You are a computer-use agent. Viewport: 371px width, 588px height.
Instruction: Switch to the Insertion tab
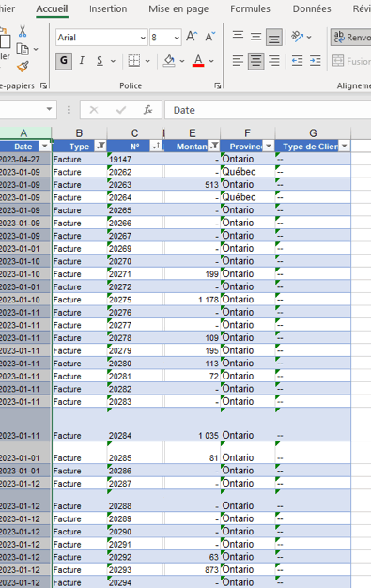[x=108, y=8]
